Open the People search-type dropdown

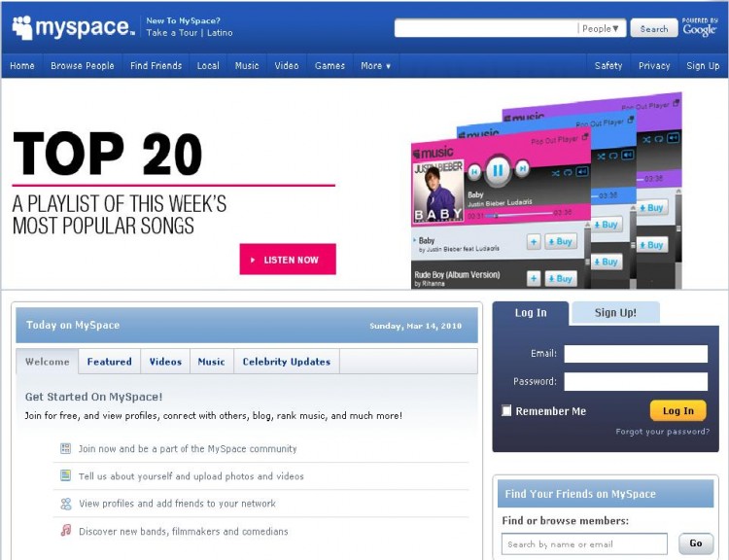601,29
